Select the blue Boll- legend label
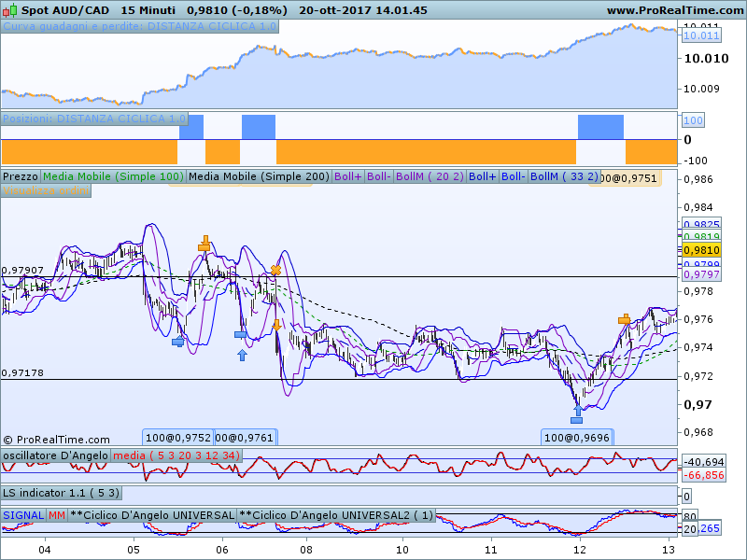 (x=513, y=176)
